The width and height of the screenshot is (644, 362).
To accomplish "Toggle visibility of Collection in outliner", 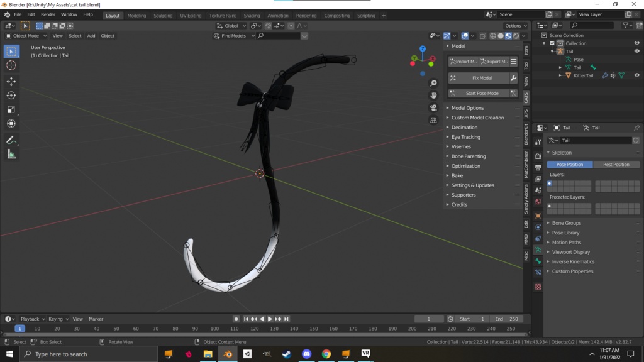I will (636, 43).
